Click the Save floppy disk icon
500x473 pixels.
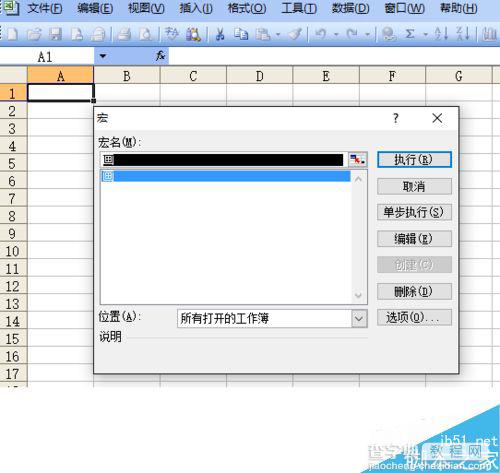tap(55, 34)
